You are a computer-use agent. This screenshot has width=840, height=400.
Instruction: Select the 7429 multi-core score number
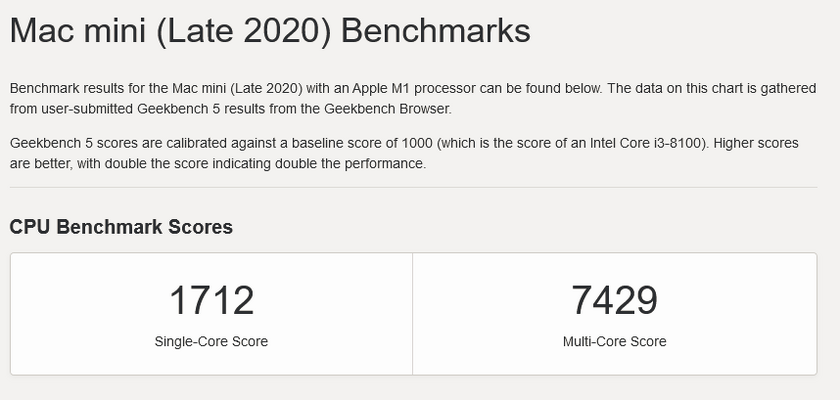(x=614, y=300)
